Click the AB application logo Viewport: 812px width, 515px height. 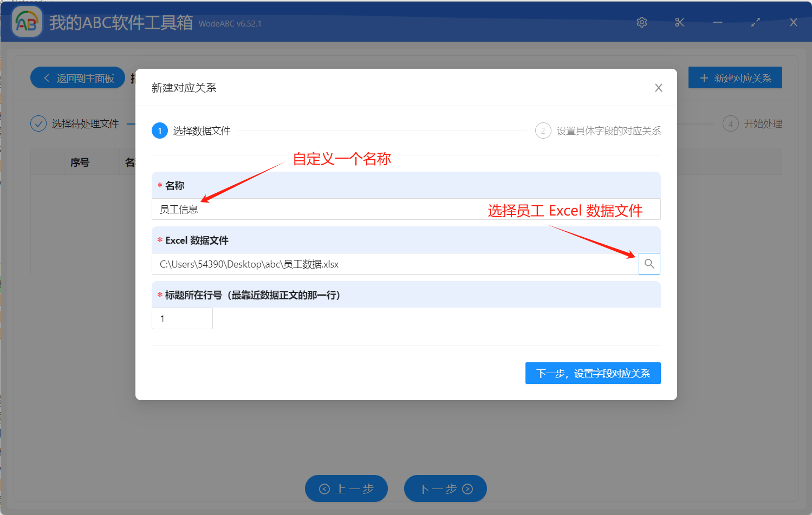(x=26, y=22)
